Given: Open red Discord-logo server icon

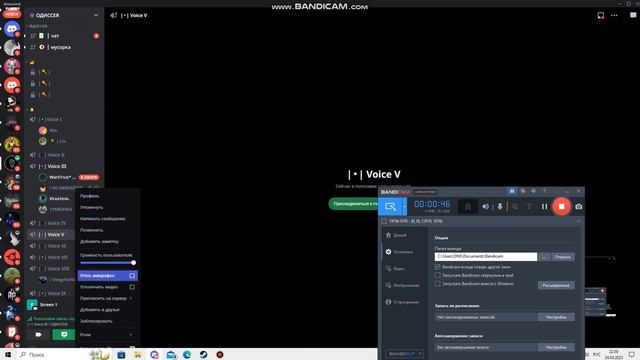Looking at the screenshot, I should tap(12, 85).
